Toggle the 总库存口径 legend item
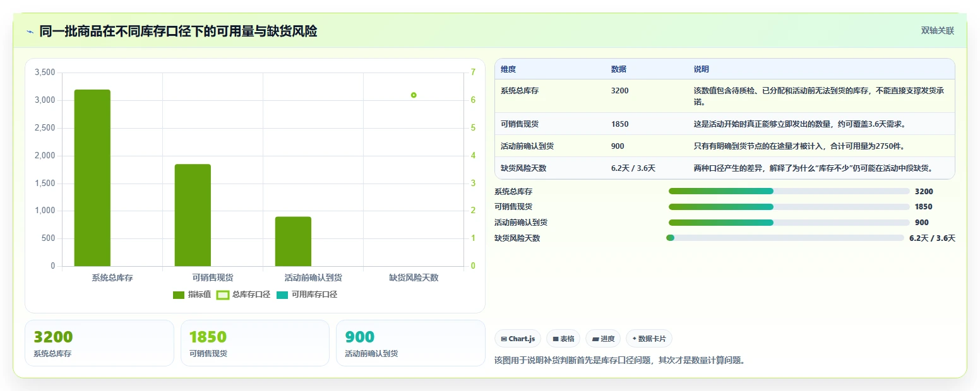Image resolution: width=980 pixels, height=391 pixels. (243, 295)
